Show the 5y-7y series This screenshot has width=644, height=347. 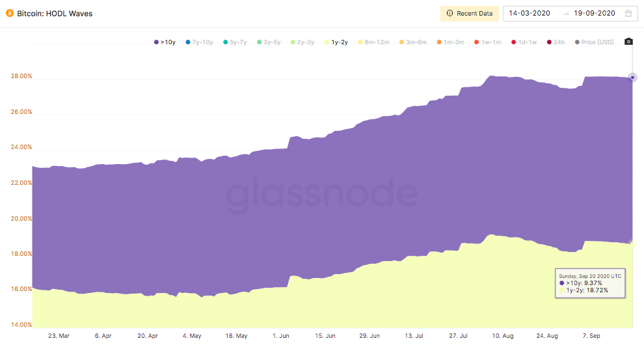(x=235, y=42)
